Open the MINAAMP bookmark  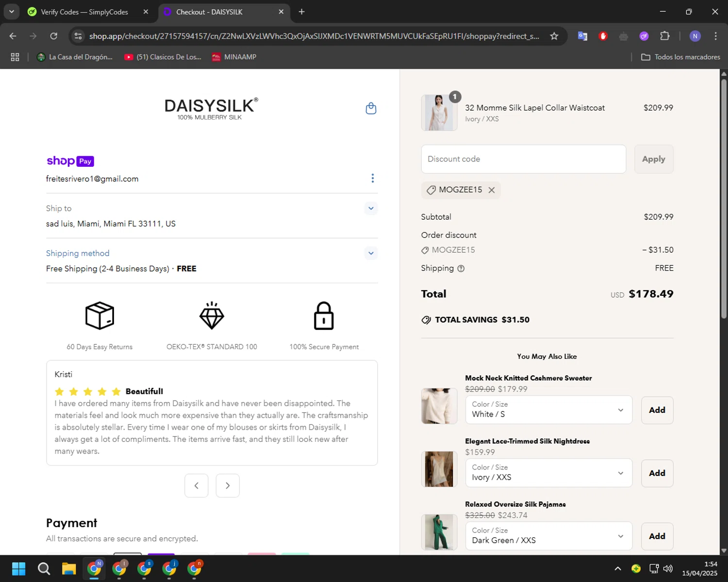coord(234,57)
